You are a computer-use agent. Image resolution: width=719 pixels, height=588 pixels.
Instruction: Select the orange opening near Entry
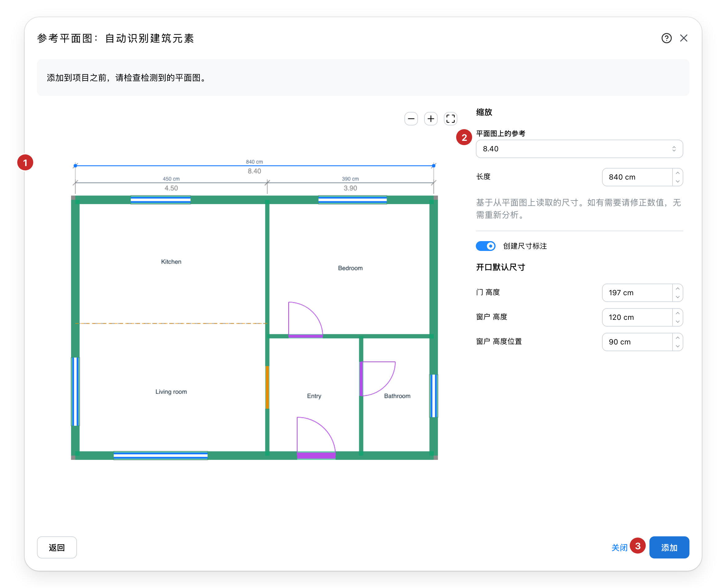267,387
